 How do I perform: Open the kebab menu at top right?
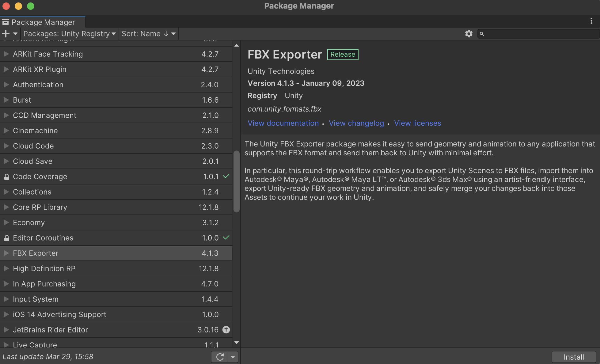click(591, 21)
